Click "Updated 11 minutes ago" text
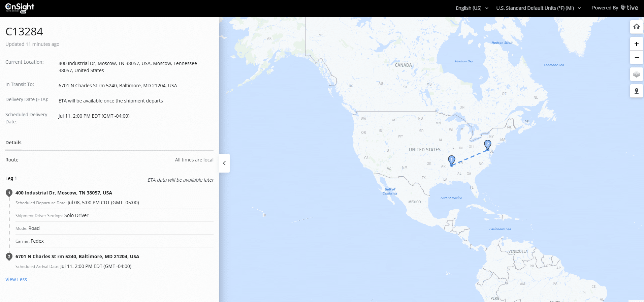The height and width of the screenshot is (302, 644). [32, 44]
